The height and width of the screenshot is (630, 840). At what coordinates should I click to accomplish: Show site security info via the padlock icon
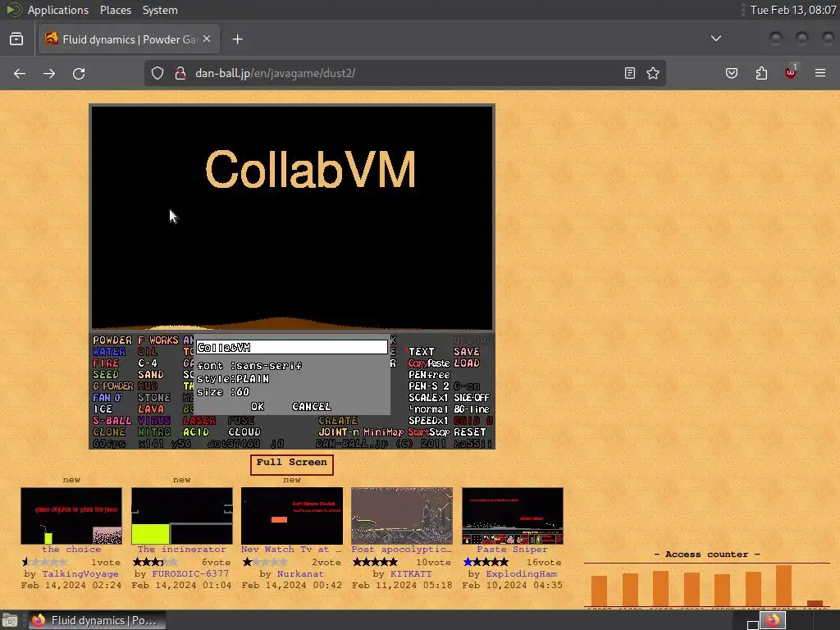[x=180, y=73]
